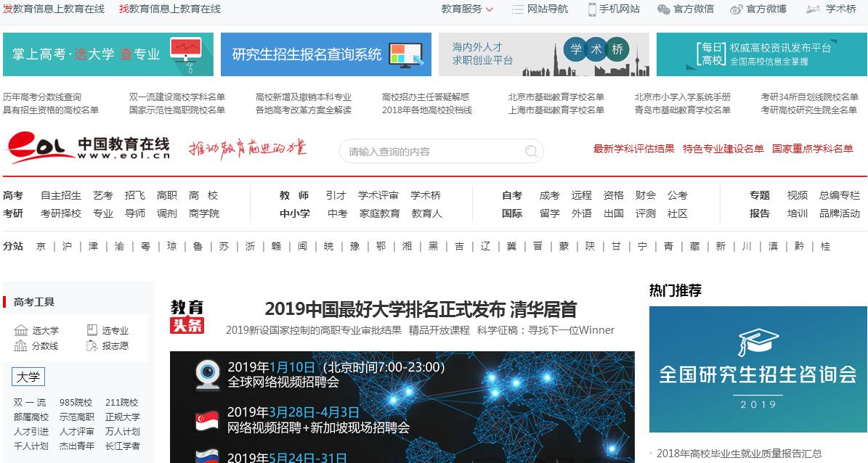The width and height of the screenshot is (868, 463).
Task: Click the 研究生招生报名查询系统 banner
Action: (x=326, y=54)
